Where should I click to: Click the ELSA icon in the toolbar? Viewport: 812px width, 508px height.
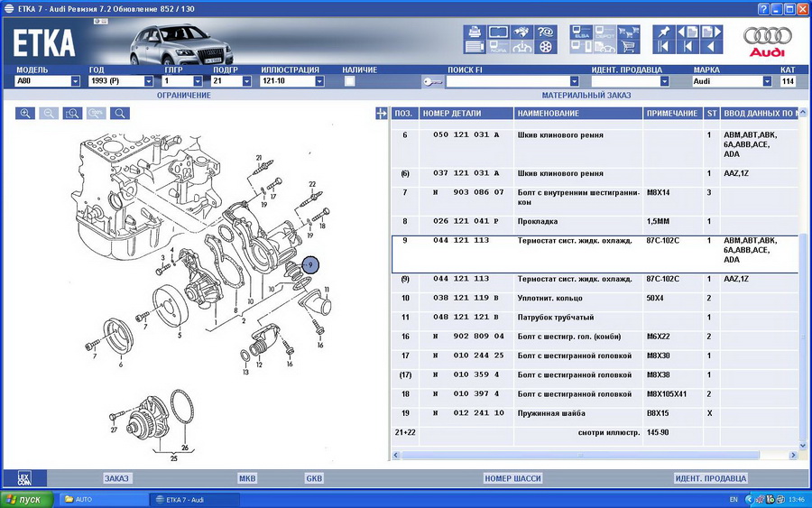tap(581, 32)
